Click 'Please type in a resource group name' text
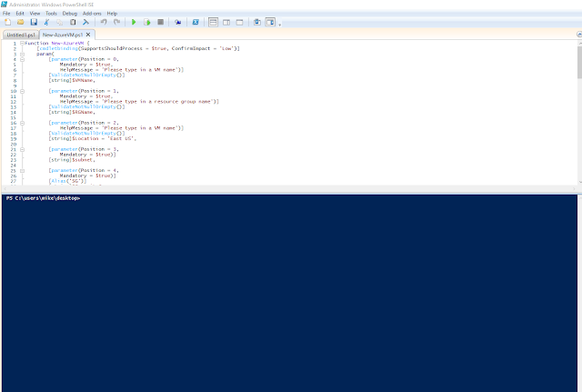The width and height of the screenshot is (582, 392). point(158,101)
